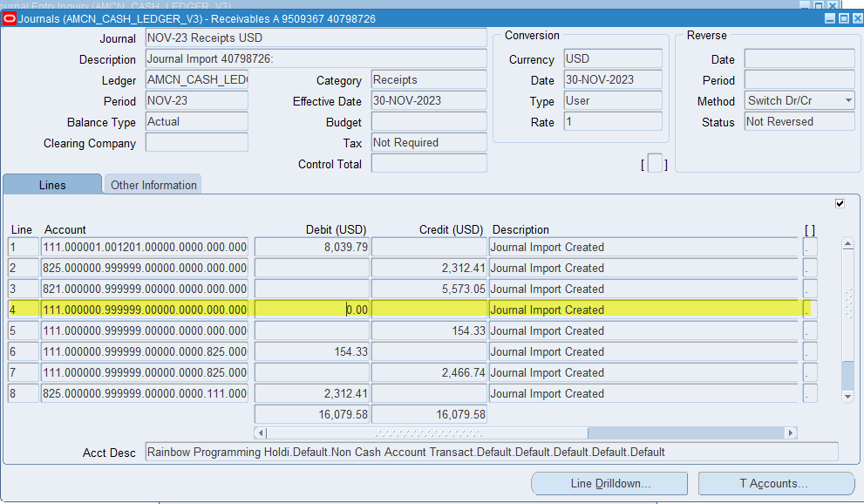Click the Line Drilldown button
Image resolution: width=864 pixels, height=504 pixels.
(609, 483)
